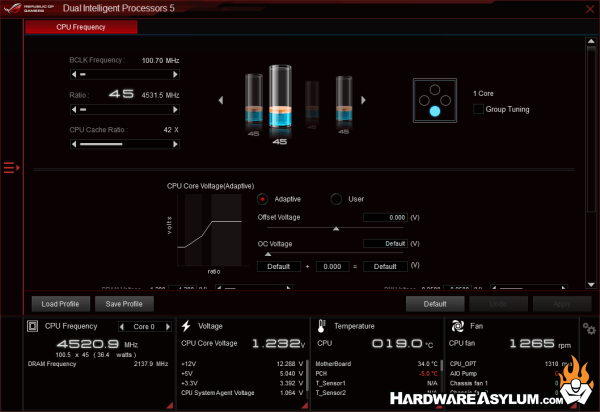Select the User voltage radio button

pos(336,199)
